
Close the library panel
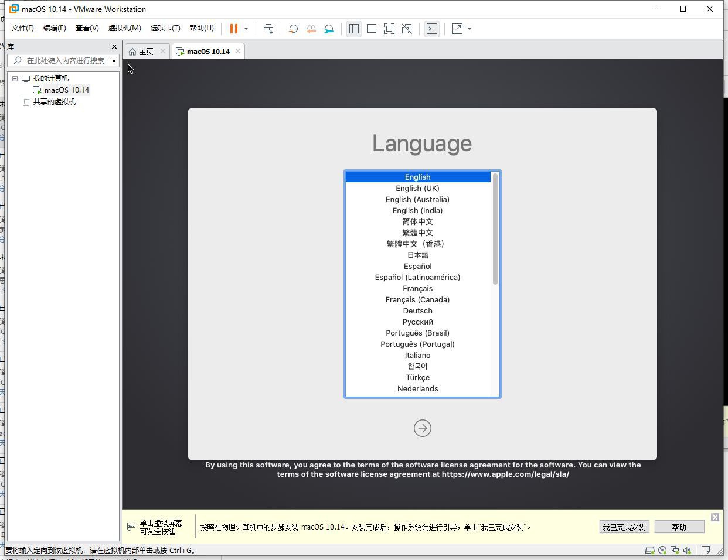coord(114,46)
